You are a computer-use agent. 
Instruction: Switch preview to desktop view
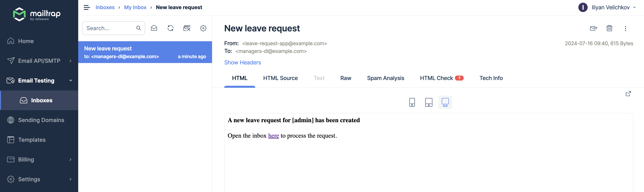(x=445, y=102)
